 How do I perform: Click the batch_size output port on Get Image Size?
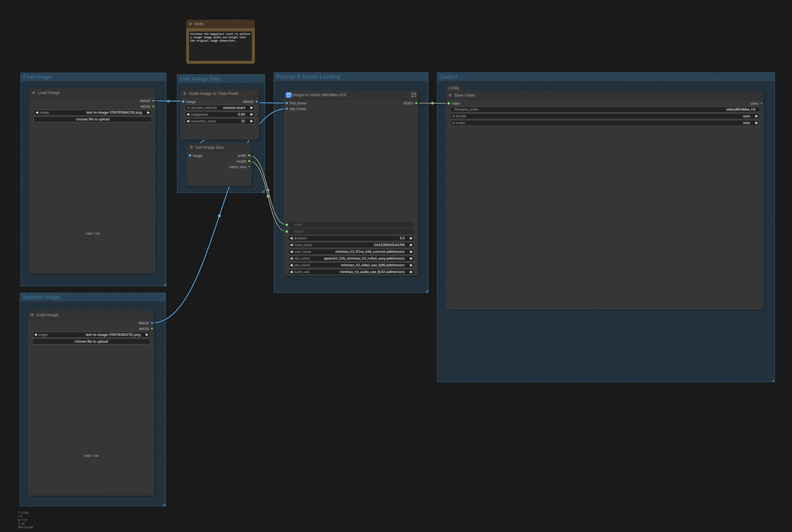point(249,167)
